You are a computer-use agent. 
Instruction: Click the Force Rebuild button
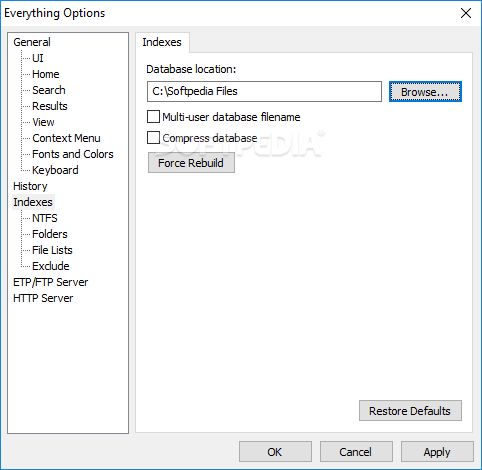point(191,163)
